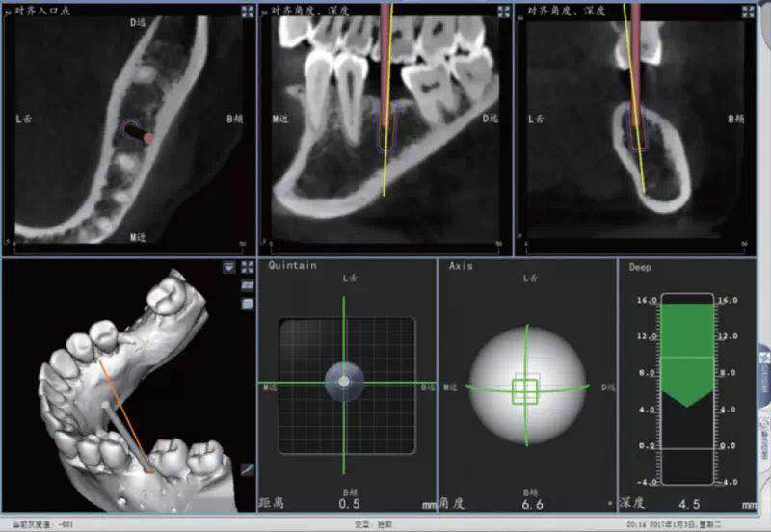Viewport: 771px width, 532px height.
Task: Open the 3D view dropdown arrow
Action: point(229,268)
